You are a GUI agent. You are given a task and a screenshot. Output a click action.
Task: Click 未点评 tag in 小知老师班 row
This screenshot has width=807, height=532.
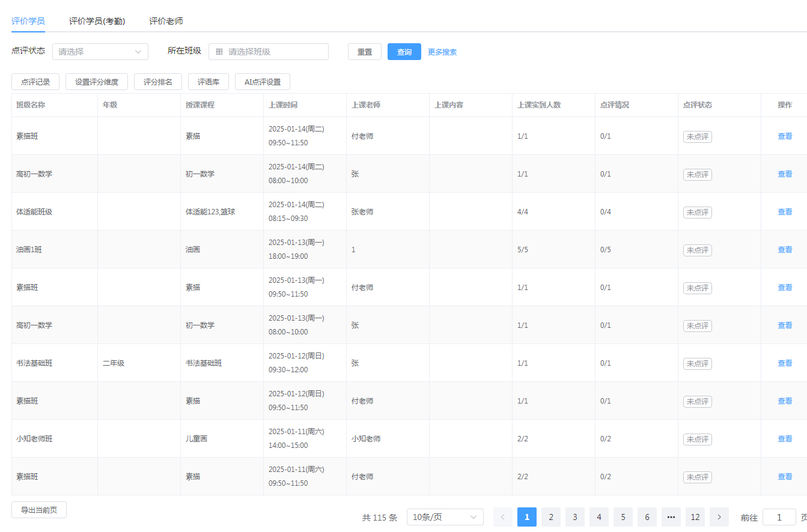click(x=698, y=440)
